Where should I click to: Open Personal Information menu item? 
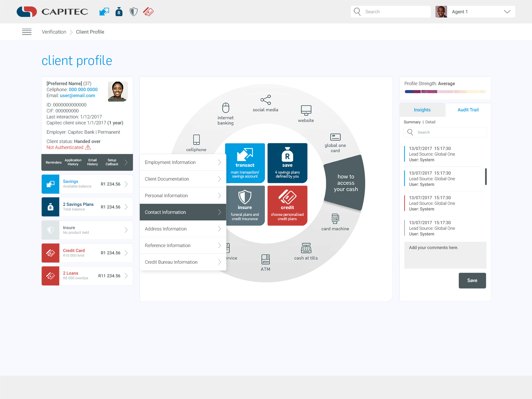[183, 196]
